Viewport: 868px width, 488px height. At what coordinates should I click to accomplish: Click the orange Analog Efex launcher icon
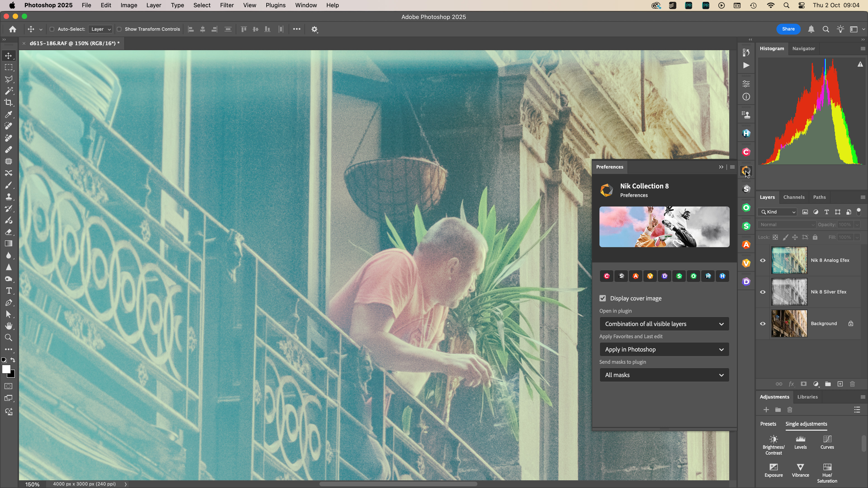(635, 276)
